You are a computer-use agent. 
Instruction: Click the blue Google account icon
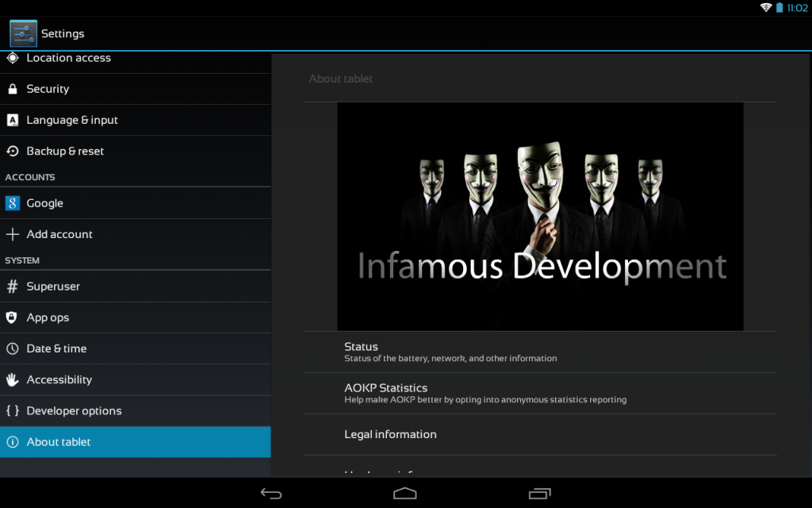(13, 203)
